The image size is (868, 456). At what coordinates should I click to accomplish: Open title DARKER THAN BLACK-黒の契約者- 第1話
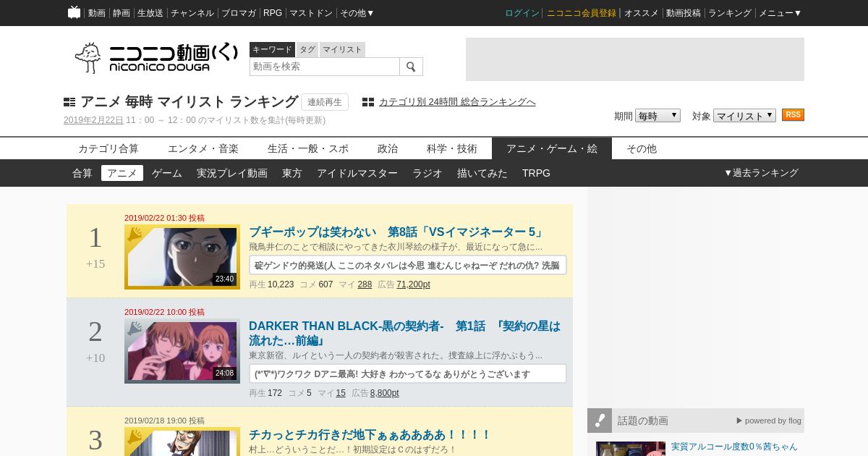point(404,333)
